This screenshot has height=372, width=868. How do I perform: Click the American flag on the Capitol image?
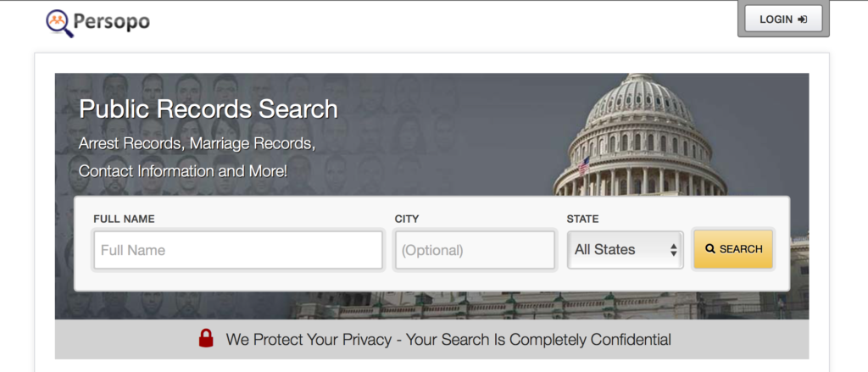pos(583,165)
